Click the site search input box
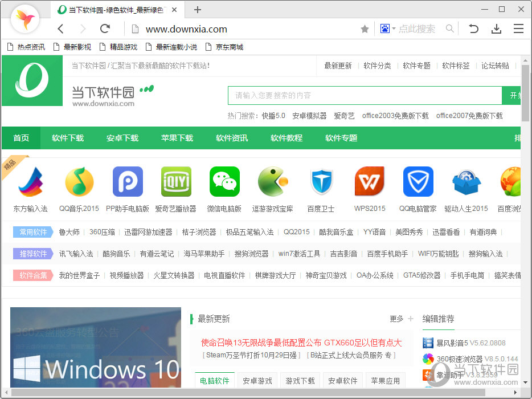Screen dimensions: 532x399 tap(365, 95)
